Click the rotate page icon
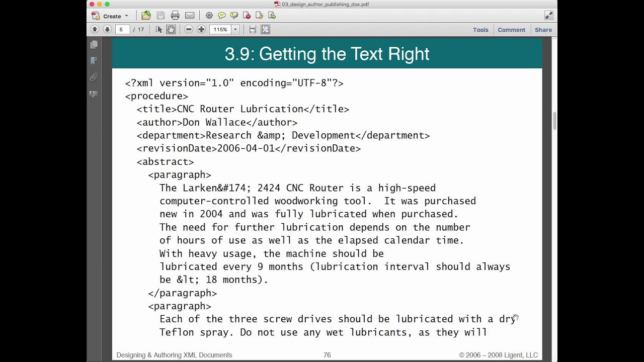 coord(259,16)
